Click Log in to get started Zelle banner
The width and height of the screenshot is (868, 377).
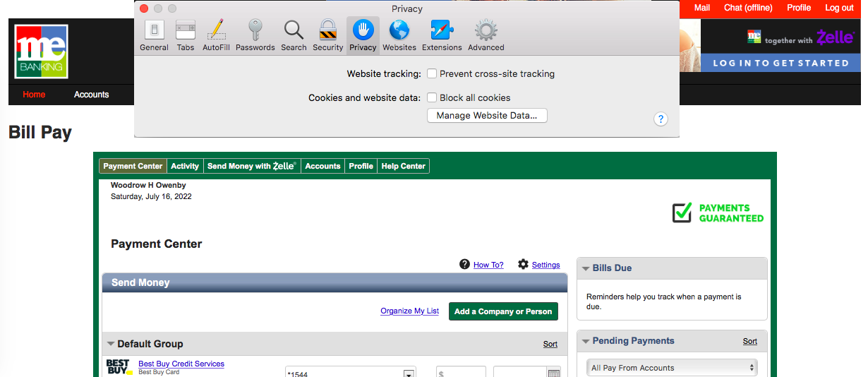(x=780, y=63)
